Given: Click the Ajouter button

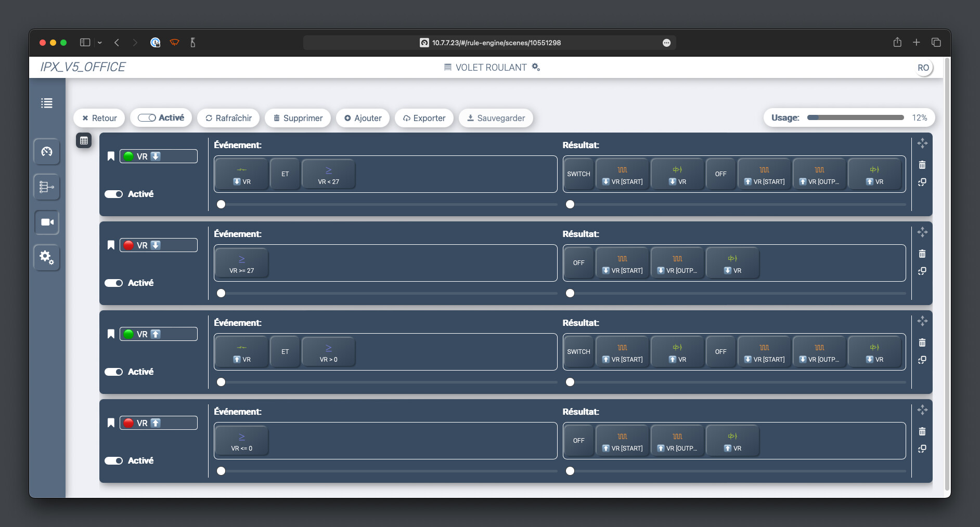Looking at the screenshot, I should 363,118.
